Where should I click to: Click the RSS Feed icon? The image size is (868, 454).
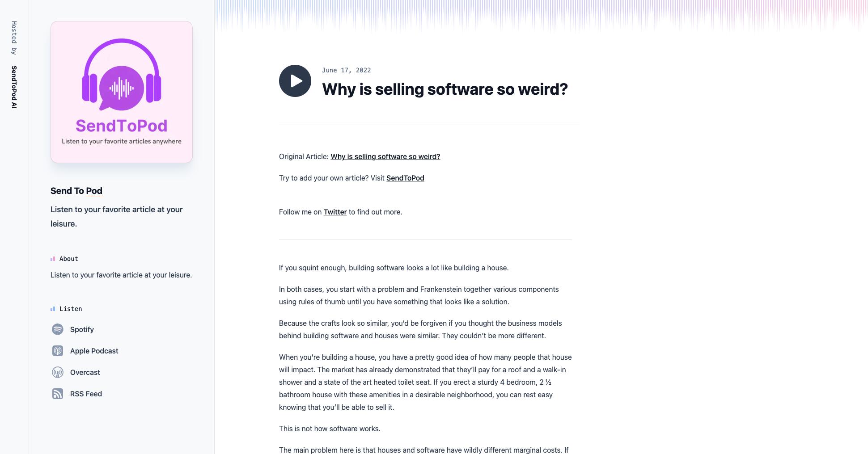pyautogui.click(x=58, y=394)
